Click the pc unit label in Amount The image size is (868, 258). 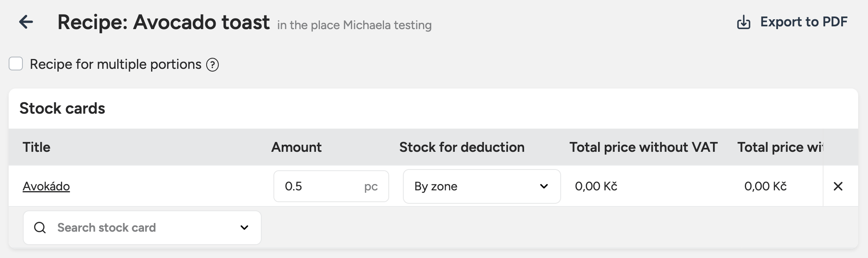(x=371, y=186)
